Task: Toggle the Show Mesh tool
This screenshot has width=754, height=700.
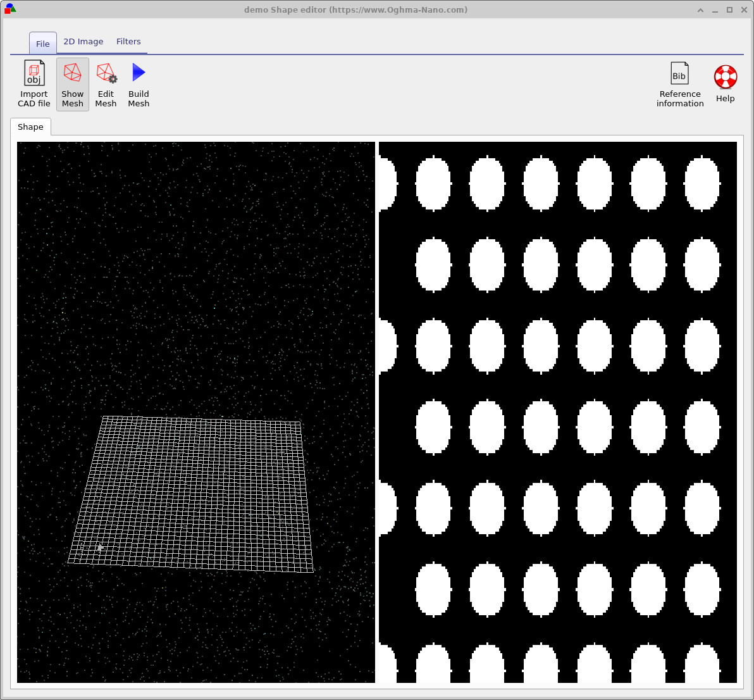Action: click(x=72, y=84)
